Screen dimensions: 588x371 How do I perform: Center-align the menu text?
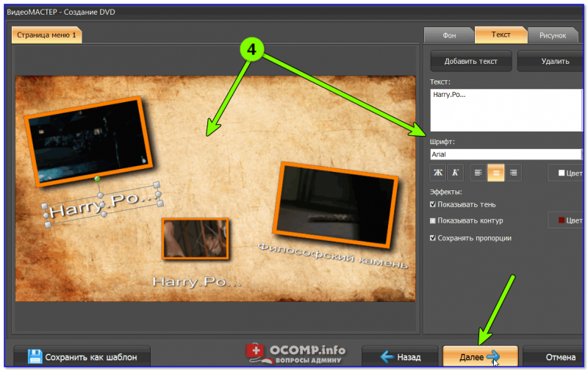click(495, 173)
